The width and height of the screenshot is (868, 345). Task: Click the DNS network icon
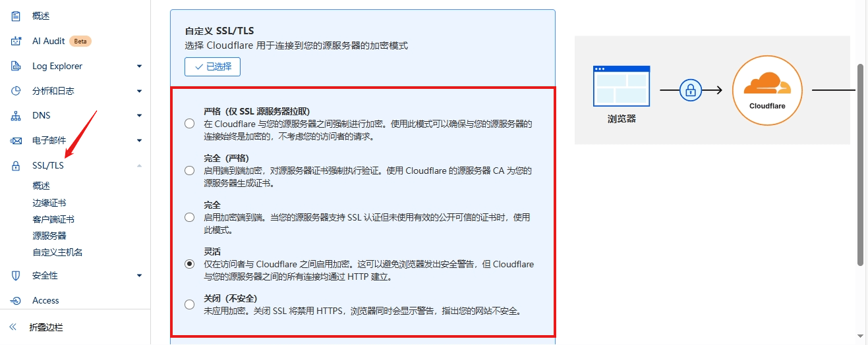[x=16, y=116]
